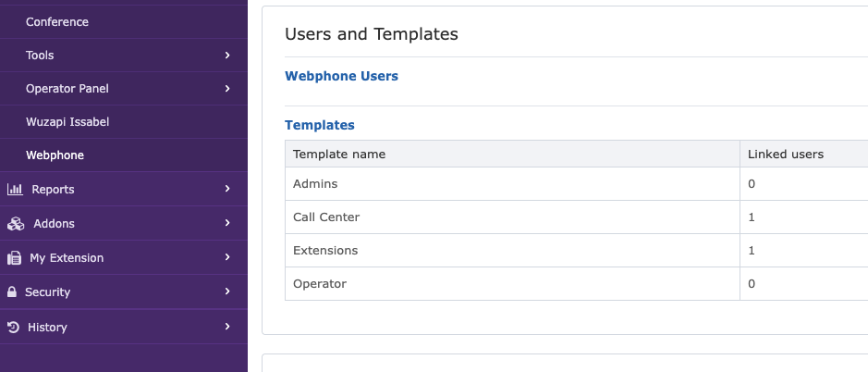The width and height of the screenshot is (868, 372).
Task: Click the Templates heading link
Action: pos(320,125)
